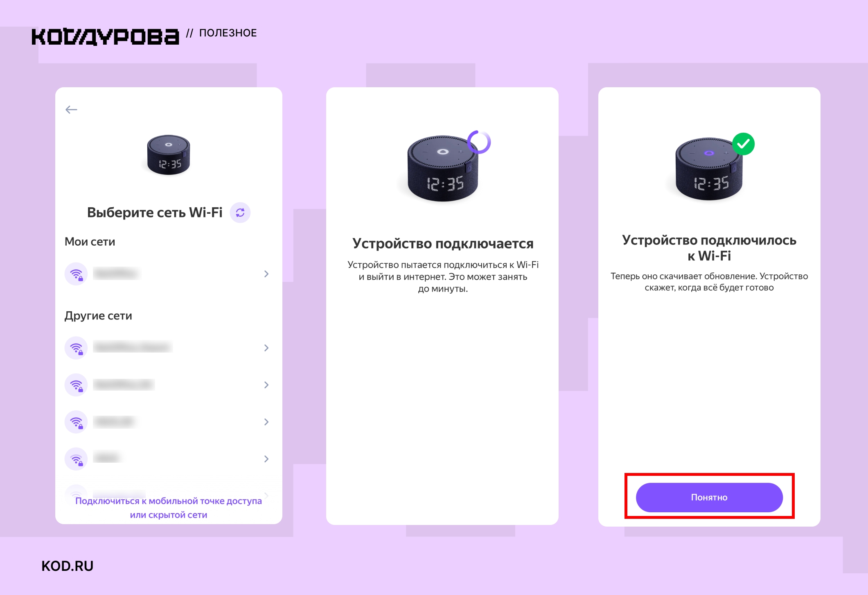The height and width of the screenshot is (595, 868).
Task: Open the first Другие сети network chevron
Action: tap(266, 348)
